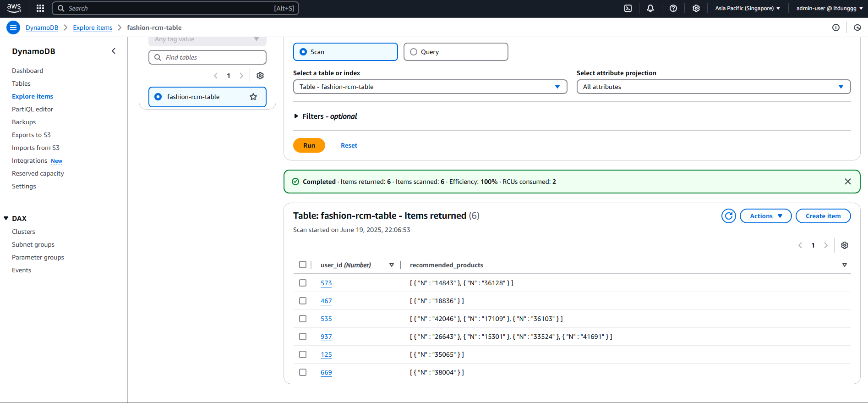Open the console settings gear in top bar

(696, 8)
